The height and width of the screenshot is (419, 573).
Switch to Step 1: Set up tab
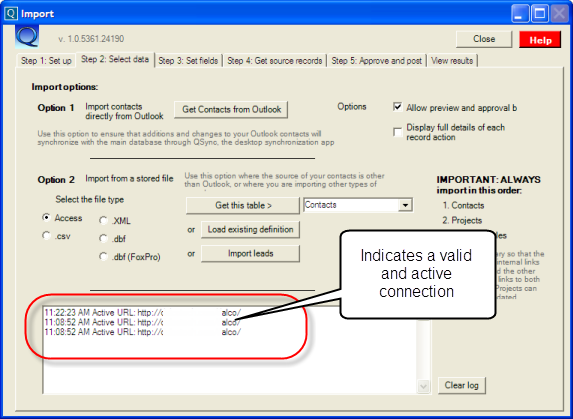click(x=46, y=61)
